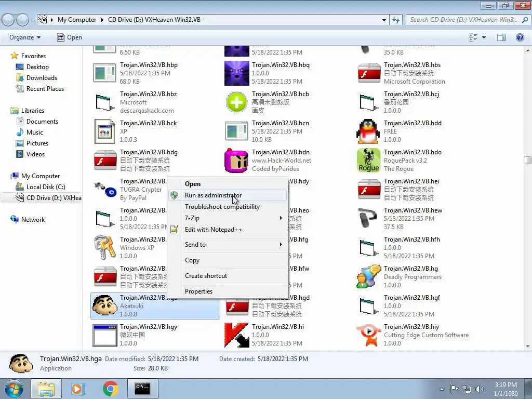Click the Trojan.Win32.VB.hgy window icon
The image size is (532, 399).
coord(104,335)
